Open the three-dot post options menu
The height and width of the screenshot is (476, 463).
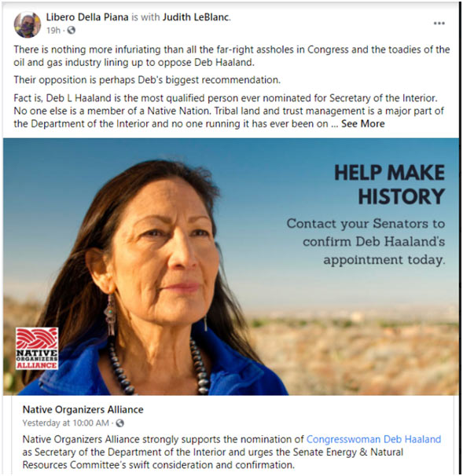[439, 24]
